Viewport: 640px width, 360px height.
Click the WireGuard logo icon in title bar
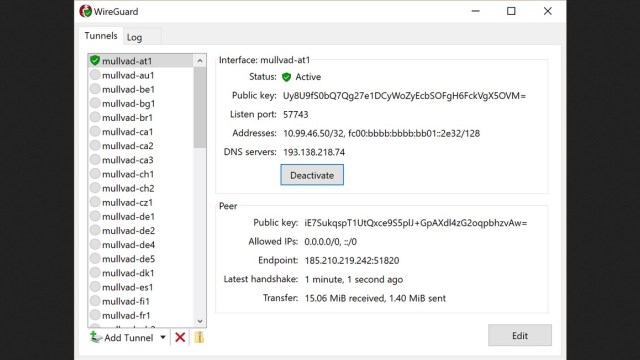[x=85, y=11]
